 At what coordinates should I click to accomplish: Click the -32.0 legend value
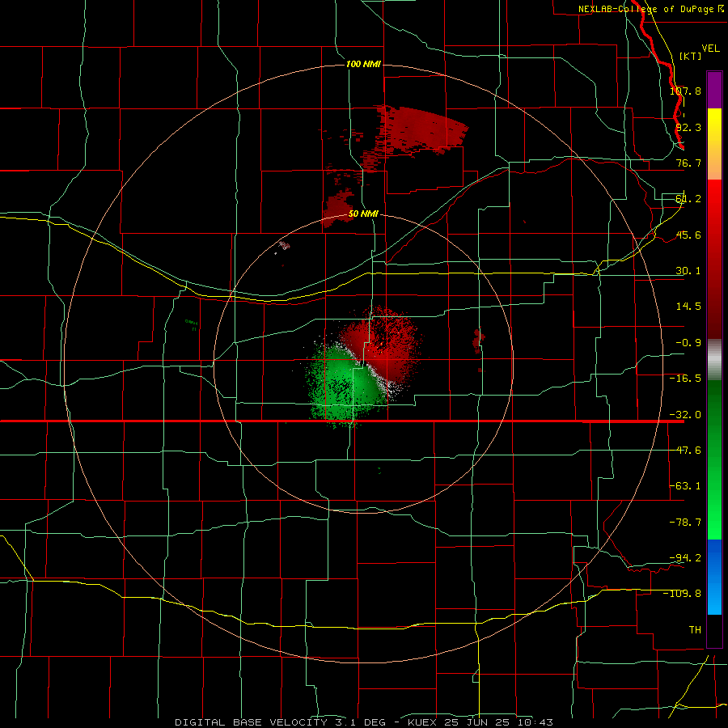coord(685,415)
